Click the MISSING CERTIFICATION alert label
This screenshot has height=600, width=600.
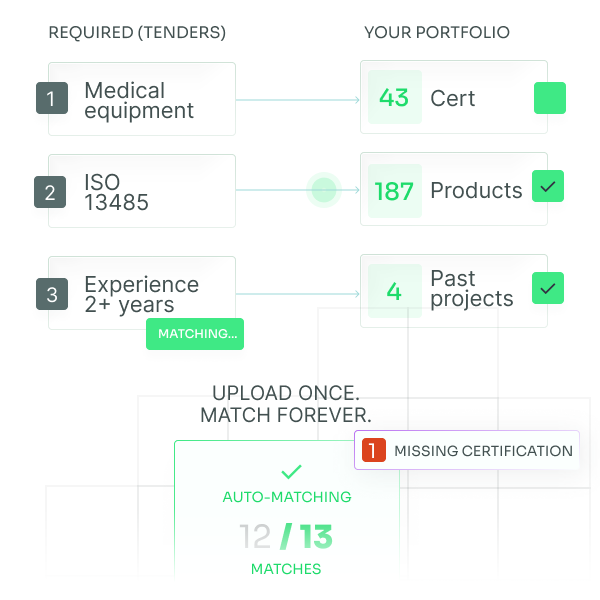coord(483,451)
